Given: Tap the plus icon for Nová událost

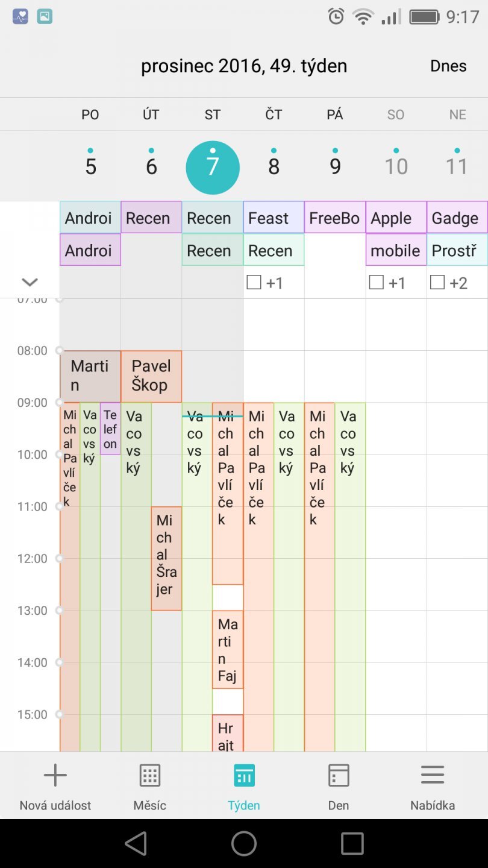Looking at the screenshot, I should tap(55, 775).
